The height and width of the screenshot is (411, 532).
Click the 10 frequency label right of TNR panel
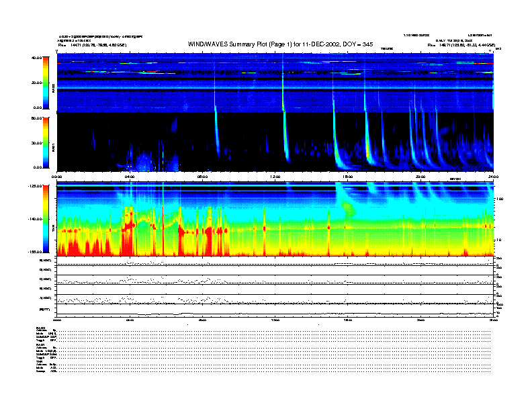click(498, 240)
